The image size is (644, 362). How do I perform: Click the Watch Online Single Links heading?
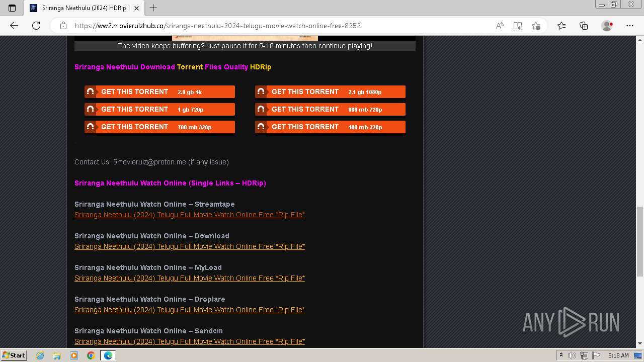(x=170, y=183)
